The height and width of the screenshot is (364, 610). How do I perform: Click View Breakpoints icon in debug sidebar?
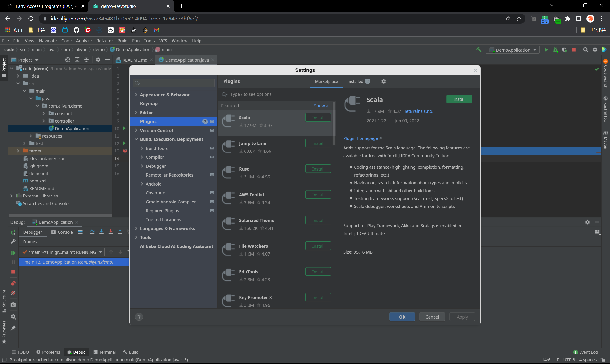pos(13,283)
